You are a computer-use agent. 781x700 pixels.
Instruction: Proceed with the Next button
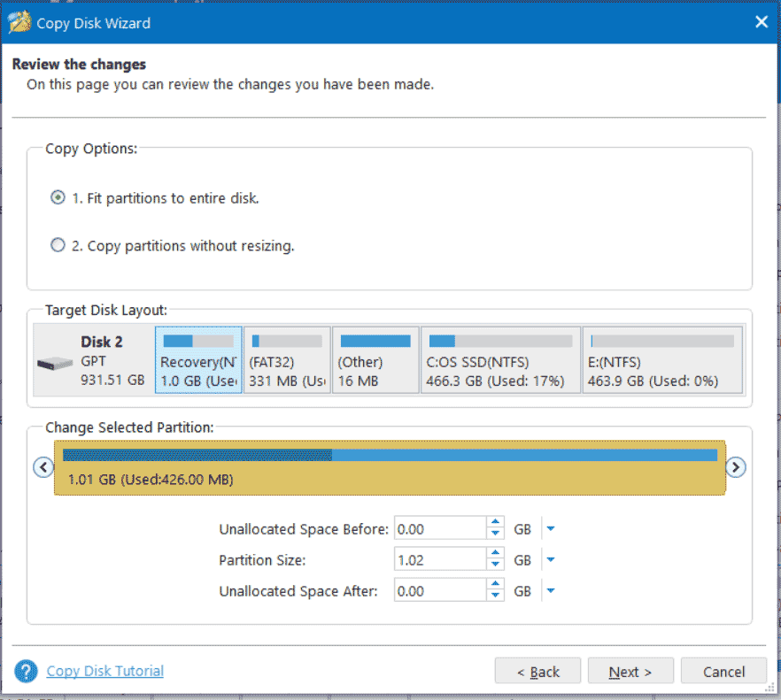coord(630,671)
